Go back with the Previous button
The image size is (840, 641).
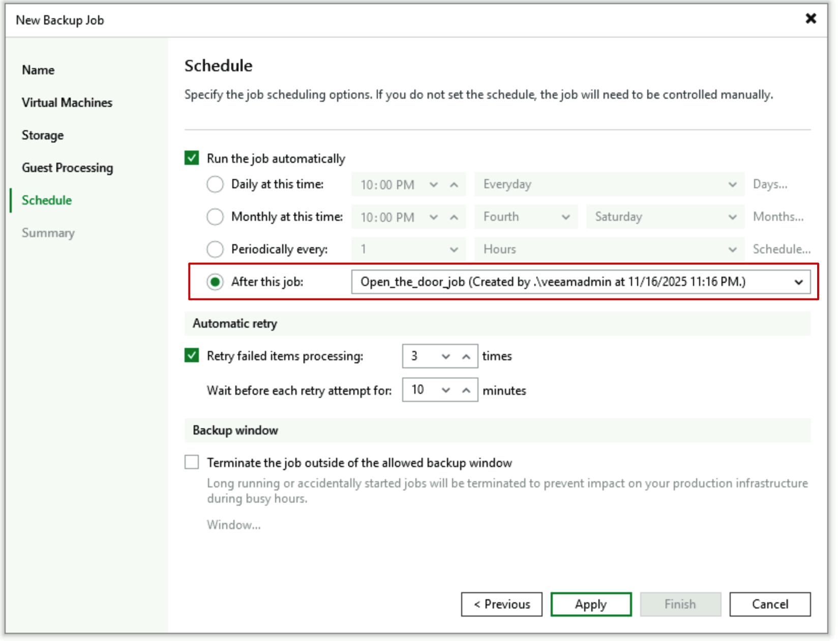pos(501,604)
